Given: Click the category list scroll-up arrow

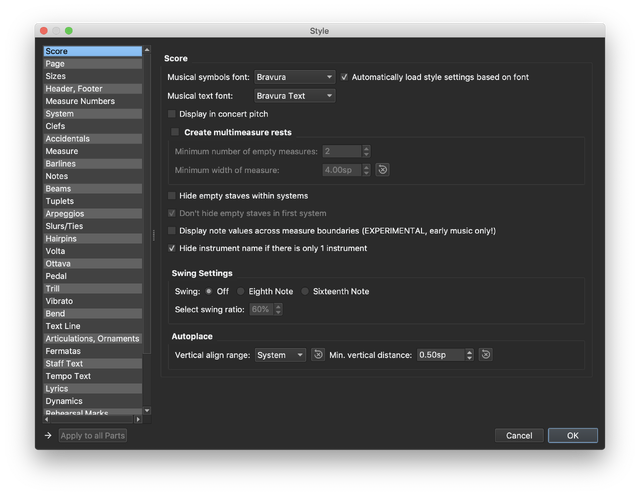Looking at the screenshot, I should tap(147, 50).
